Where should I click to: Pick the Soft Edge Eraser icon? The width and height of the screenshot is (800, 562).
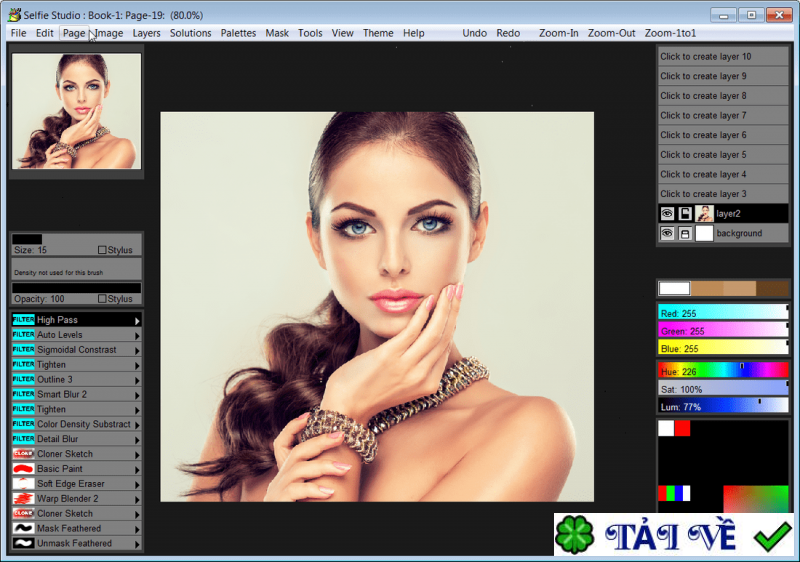tap(23, 484)
